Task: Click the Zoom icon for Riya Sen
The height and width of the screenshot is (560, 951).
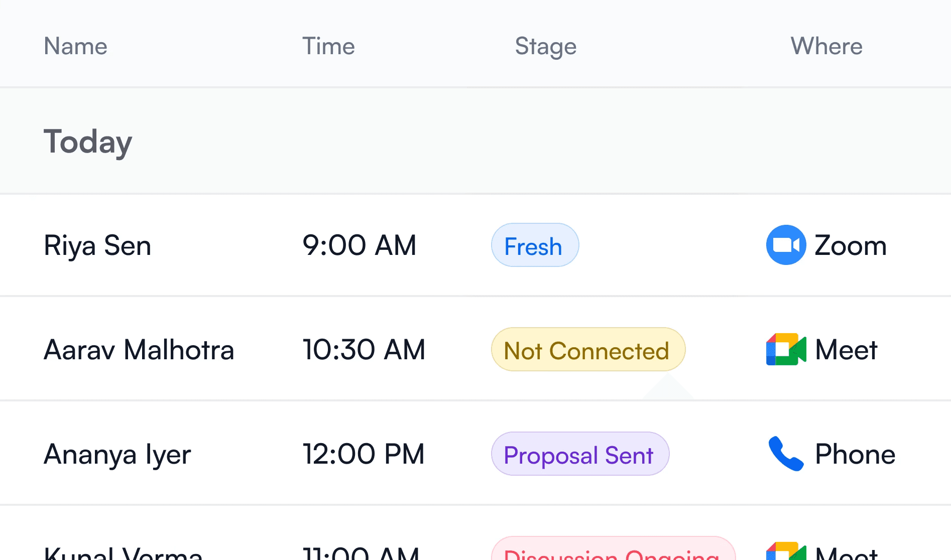Action: [x=785, y=245]
